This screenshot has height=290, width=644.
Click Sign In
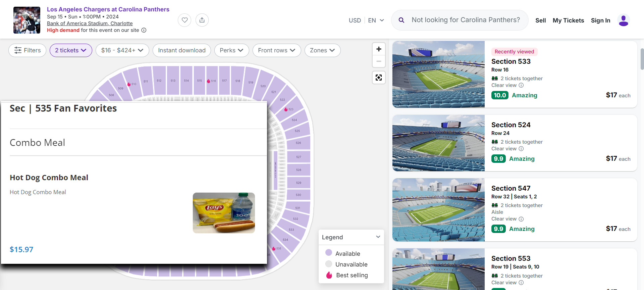[601, 20]
